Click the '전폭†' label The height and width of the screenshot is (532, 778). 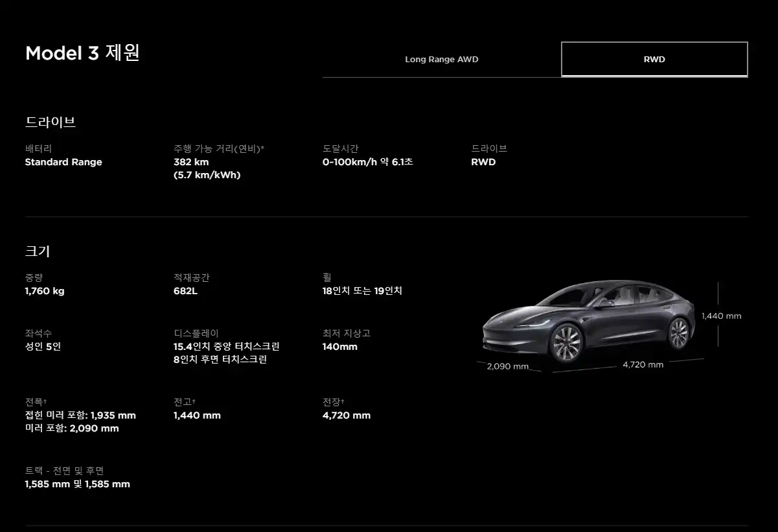(x=36, y=402)
